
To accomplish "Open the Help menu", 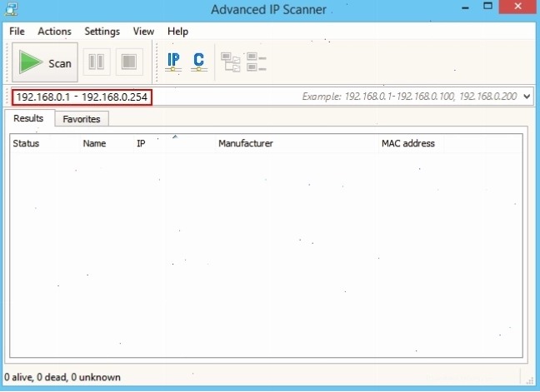I will [177, 32].
